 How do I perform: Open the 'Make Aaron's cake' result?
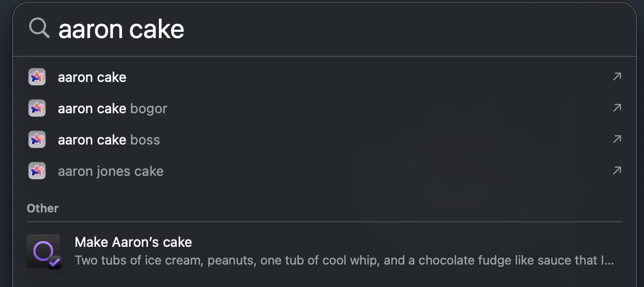(324, 252)
